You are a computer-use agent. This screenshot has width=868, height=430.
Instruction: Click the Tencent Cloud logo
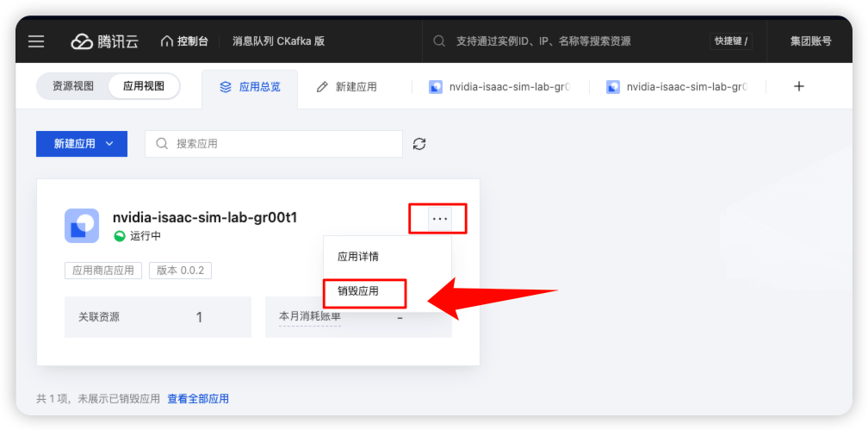(105, 41)
